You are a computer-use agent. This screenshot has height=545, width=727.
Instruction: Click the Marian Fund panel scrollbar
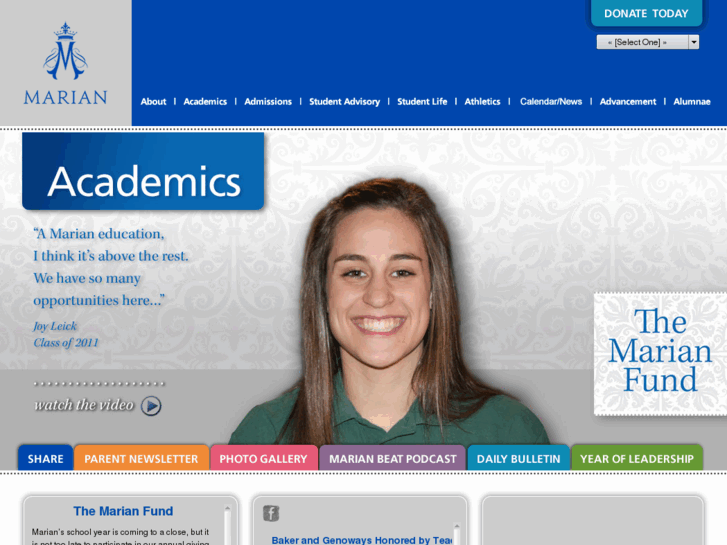tap(228, 525)
